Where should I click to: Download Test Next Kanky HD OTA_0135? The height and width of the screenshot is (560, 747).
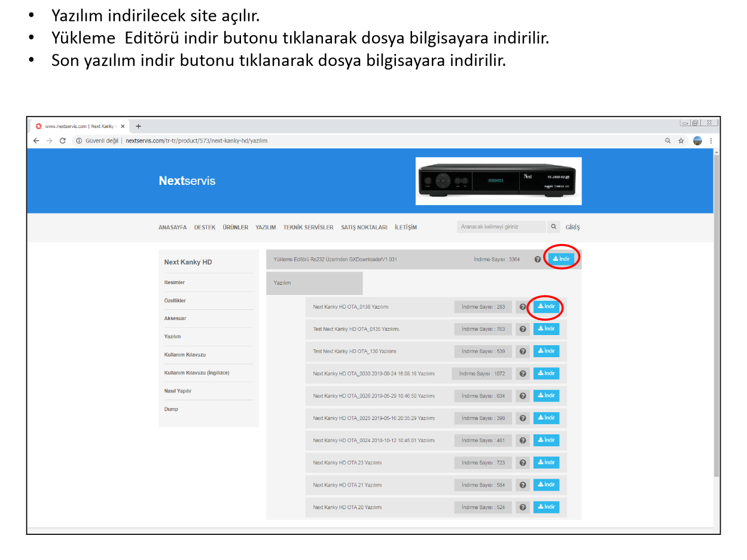(546, 328)
